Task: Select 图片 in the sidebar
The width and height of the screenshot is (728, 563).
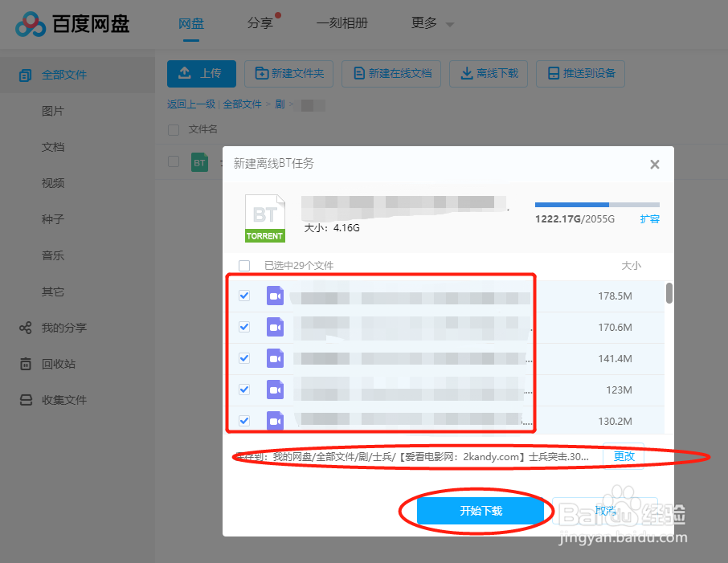Action: tap(53, 111)
